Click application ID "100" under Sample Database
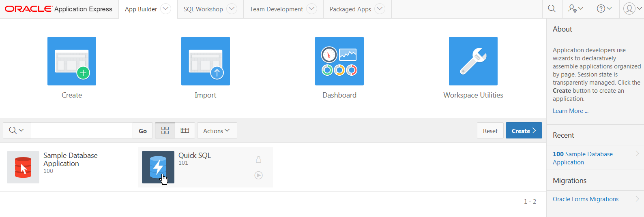This screenshot has width=644, height=217. 48,171
